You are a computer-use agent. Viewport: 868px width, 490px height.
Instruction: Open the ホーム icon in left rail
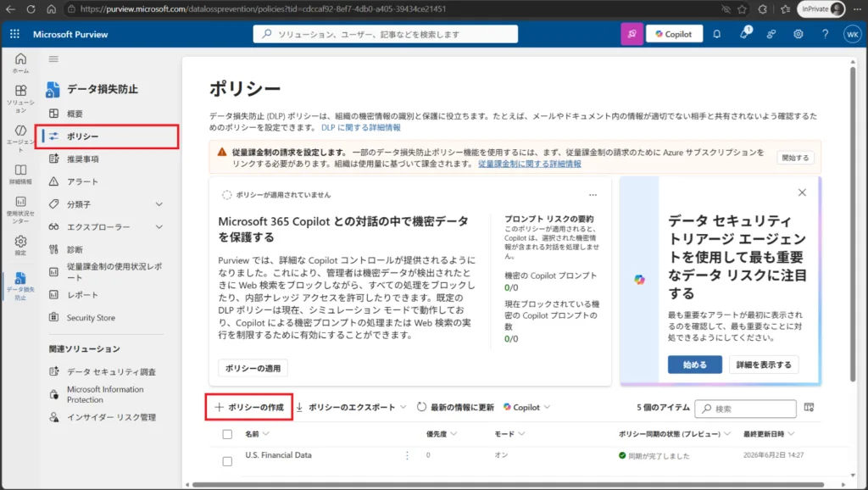coord(20,63)
